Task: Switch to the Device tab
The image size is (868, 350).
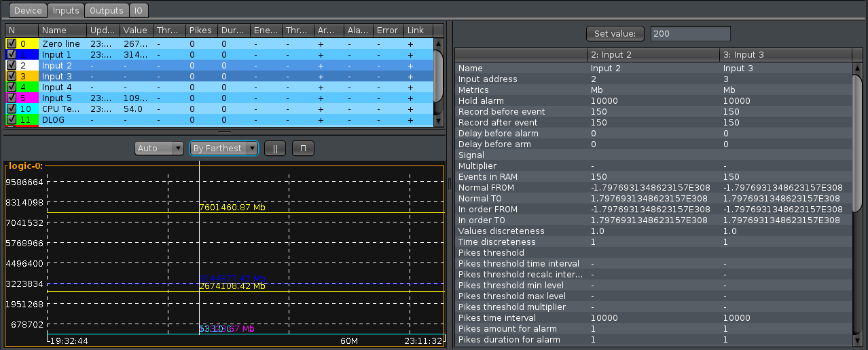Action: click(x=28, y=11)
